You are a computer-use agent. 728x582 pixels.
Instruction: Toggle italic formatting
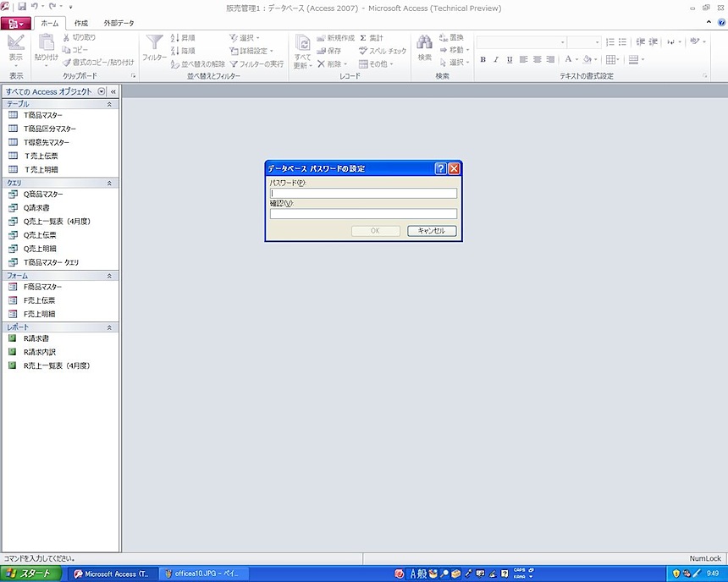(496, 59)
